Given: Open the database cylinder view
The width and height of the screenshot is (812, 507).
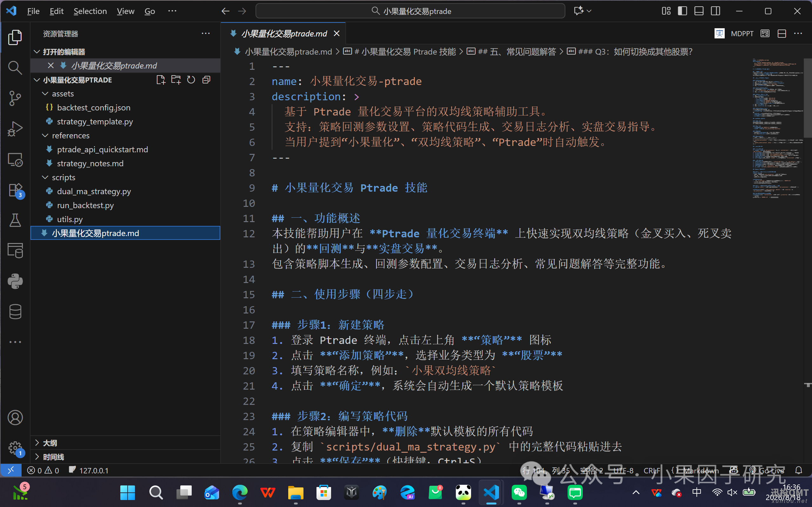Looking at the screenshot, I should pos(15,312).
